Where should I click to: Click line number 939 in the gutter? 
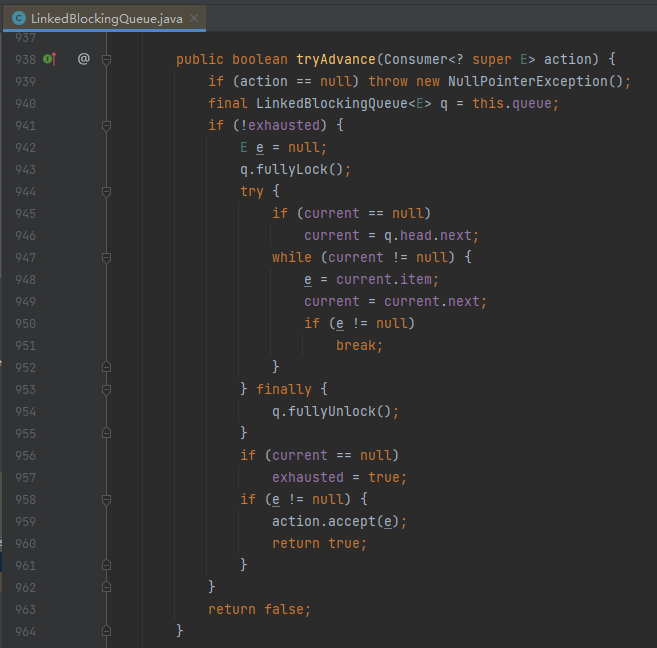(x=26, y=81)
